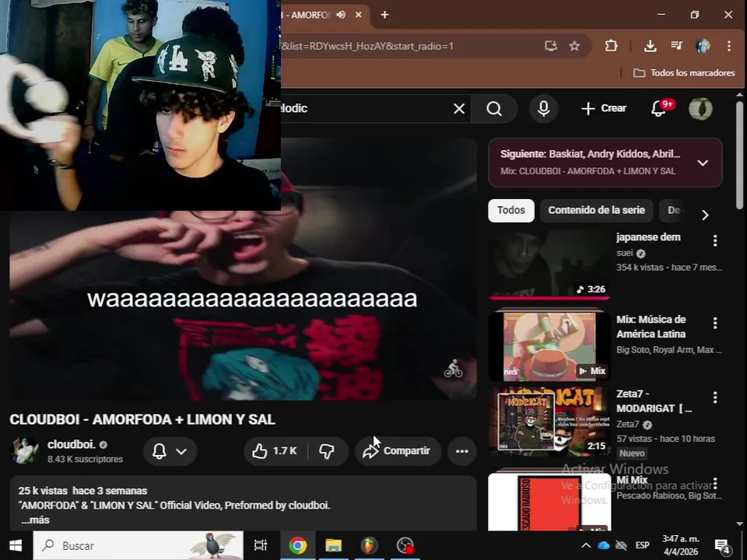Click the browser address bar URL
The image size is (747, 560).
click(x=368, y=46)
